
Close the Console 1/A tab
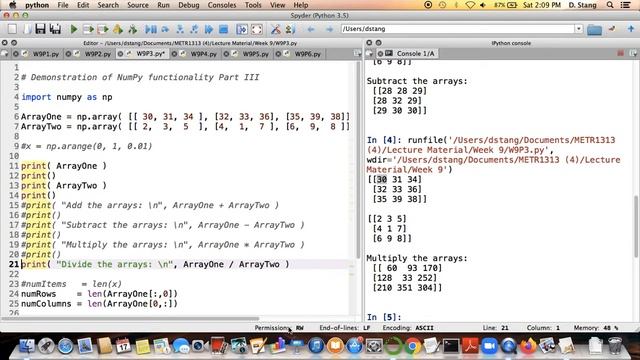tap(380, 53)
